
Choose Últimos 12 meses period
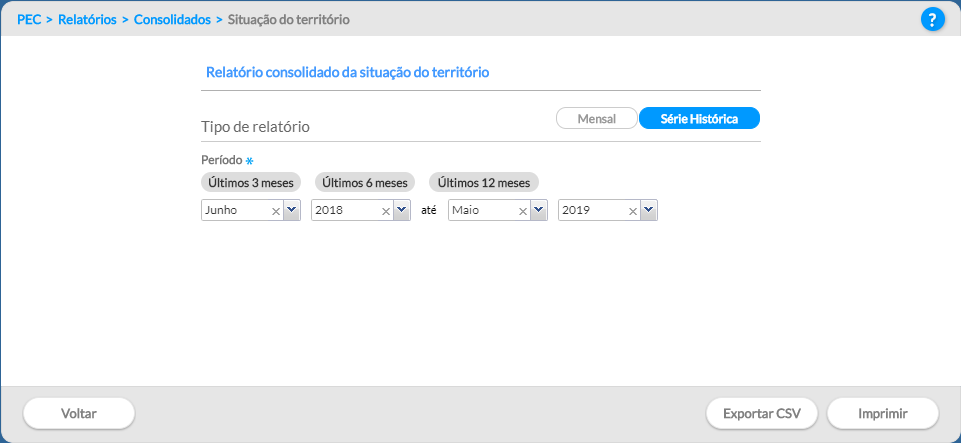click(x=484, y=183)
